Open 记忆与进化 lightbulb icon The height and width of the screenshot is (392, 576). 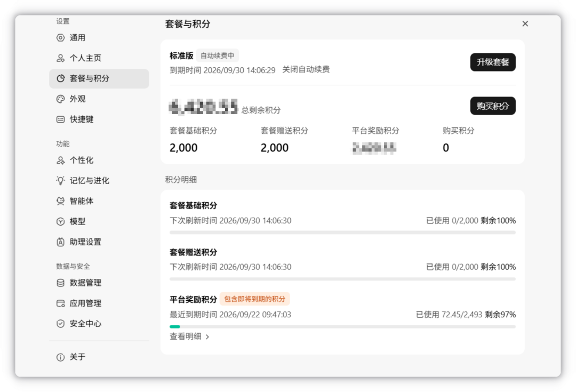click(60, 180)
